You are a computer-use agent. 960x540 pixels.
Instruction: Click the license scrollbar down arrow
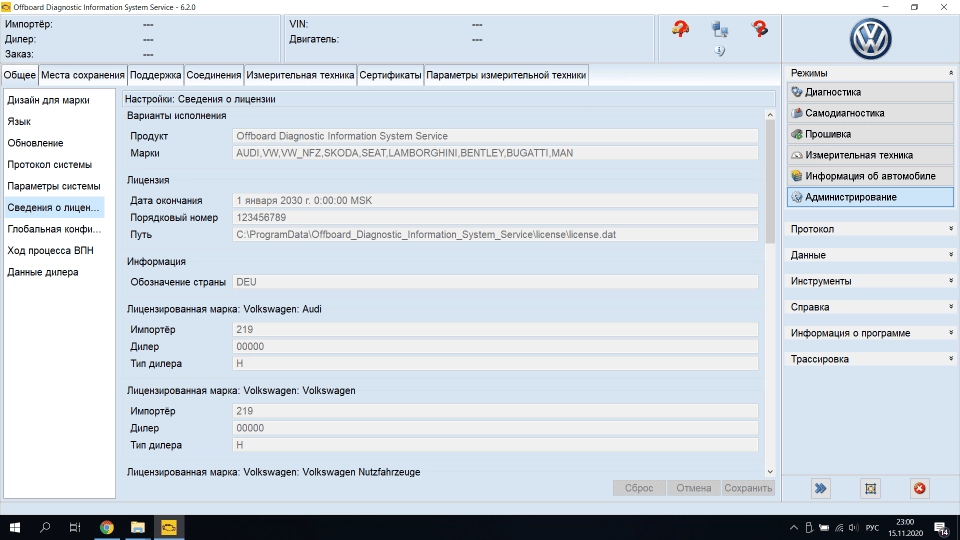pos(770,471)
